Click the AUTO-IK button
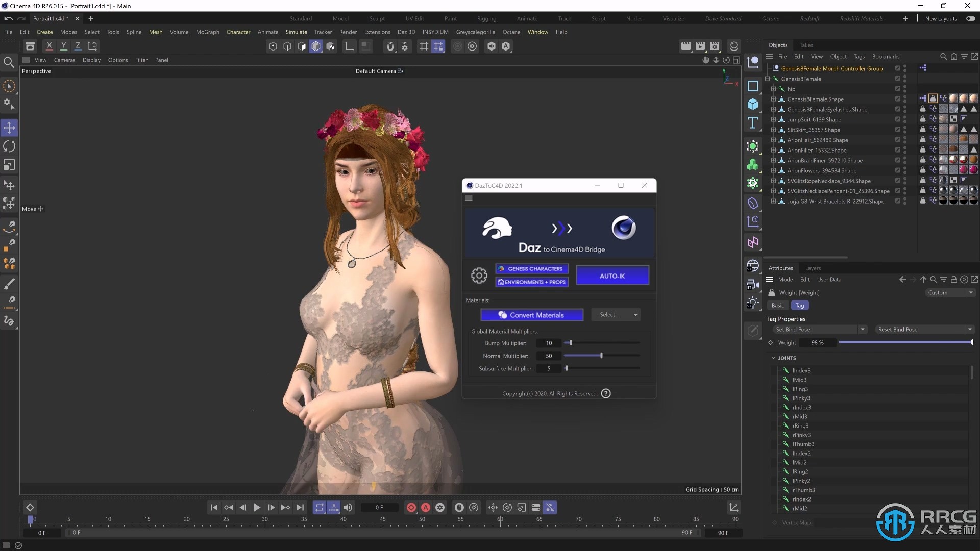Viewport: 980px width, 551px height. coord(612,275)
